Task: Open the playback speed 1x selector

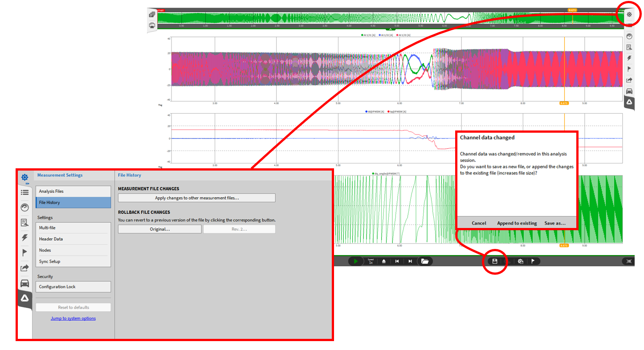Action: (x=371, y=261)
